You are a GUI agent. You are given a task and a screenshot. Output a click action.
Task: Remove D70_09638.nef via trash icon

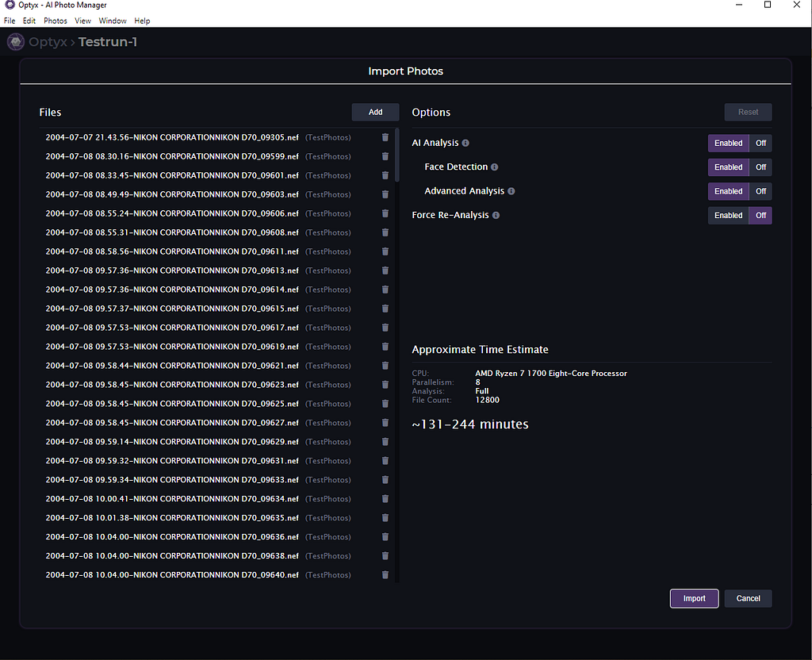point(385,556)
